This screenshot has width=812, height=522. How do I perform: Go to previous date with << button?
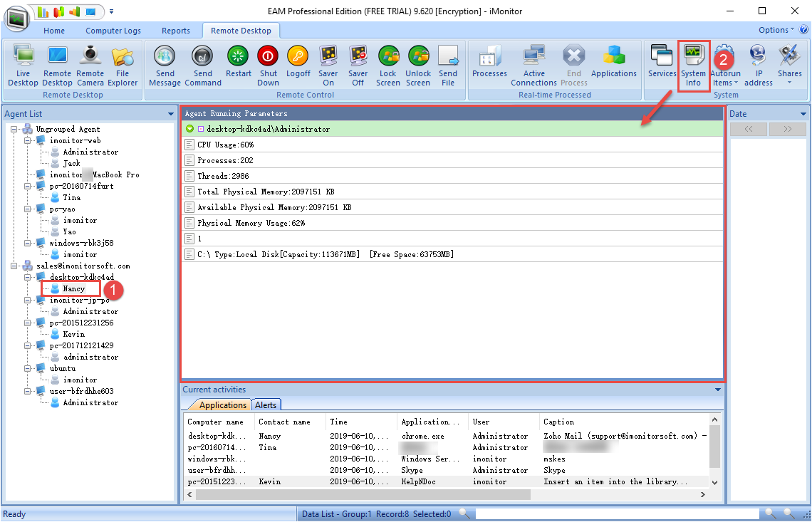(749, 129)
